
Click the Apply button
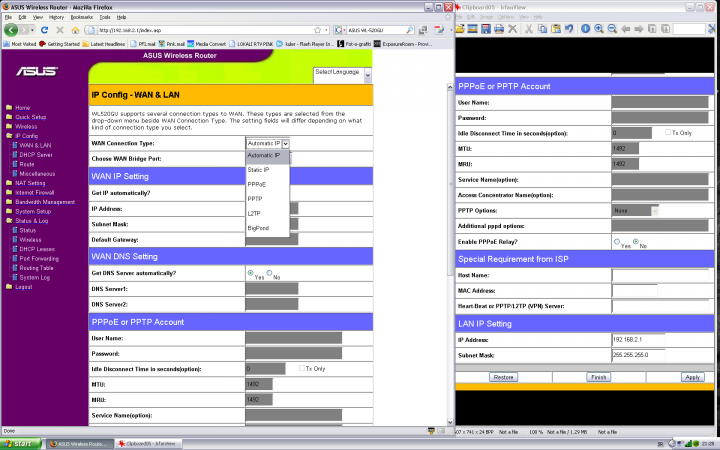point(692,377)
